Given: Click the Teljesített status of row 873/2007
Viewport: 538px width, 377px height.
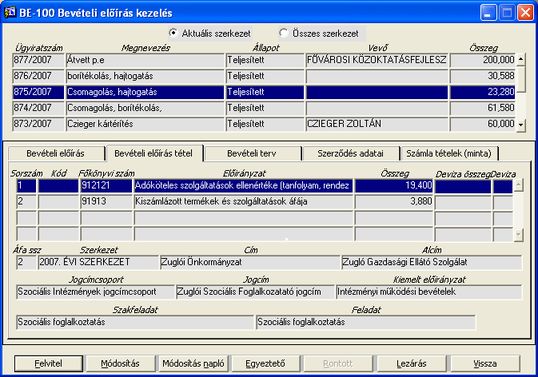Looking at the screenshot, I should pyautogui.click(x=265, y=124).
